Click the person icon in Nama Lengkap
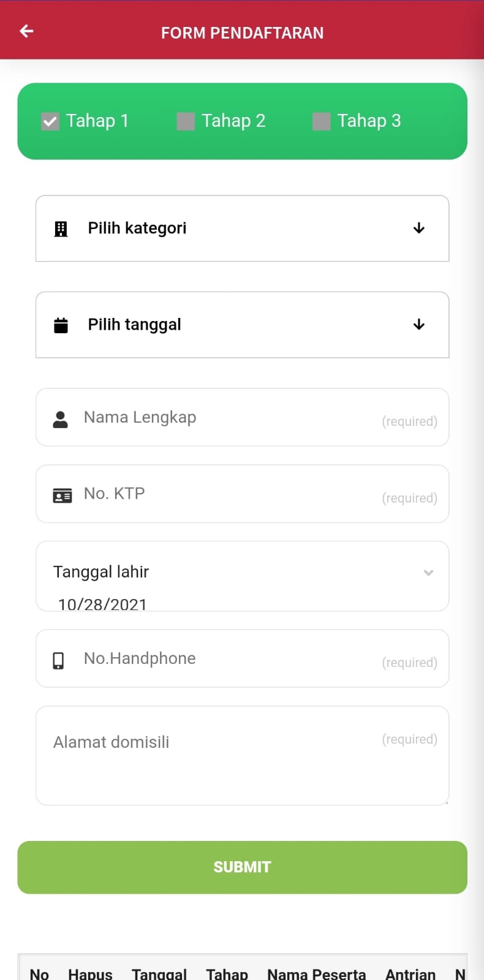This screenshot has width=484, height=980. pos(60,419)
